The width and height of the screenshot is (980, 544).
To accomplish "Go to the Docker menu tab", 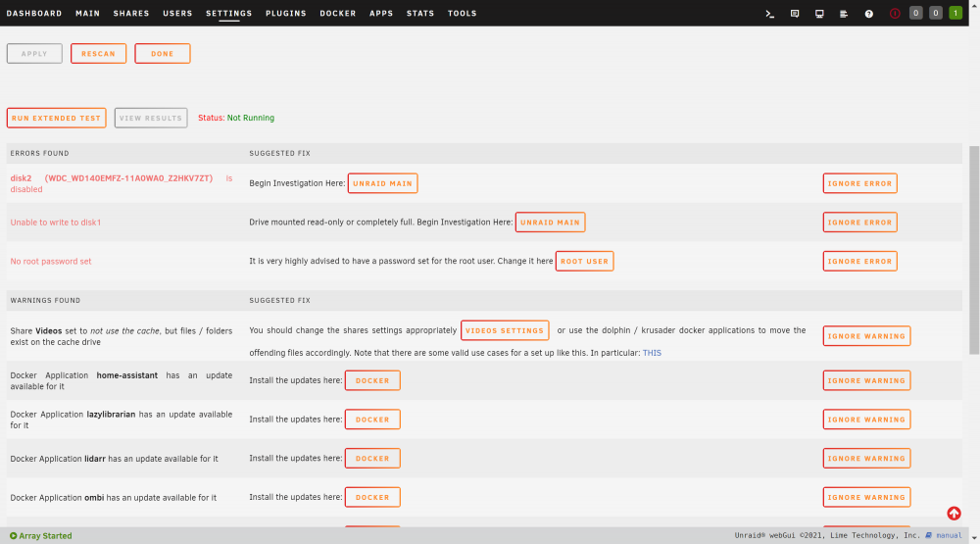I will (337, 13).
